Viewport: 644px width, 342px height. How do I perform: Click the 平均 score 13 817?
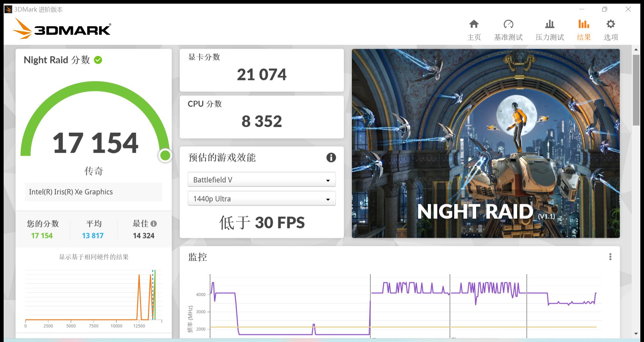(93, 236)
